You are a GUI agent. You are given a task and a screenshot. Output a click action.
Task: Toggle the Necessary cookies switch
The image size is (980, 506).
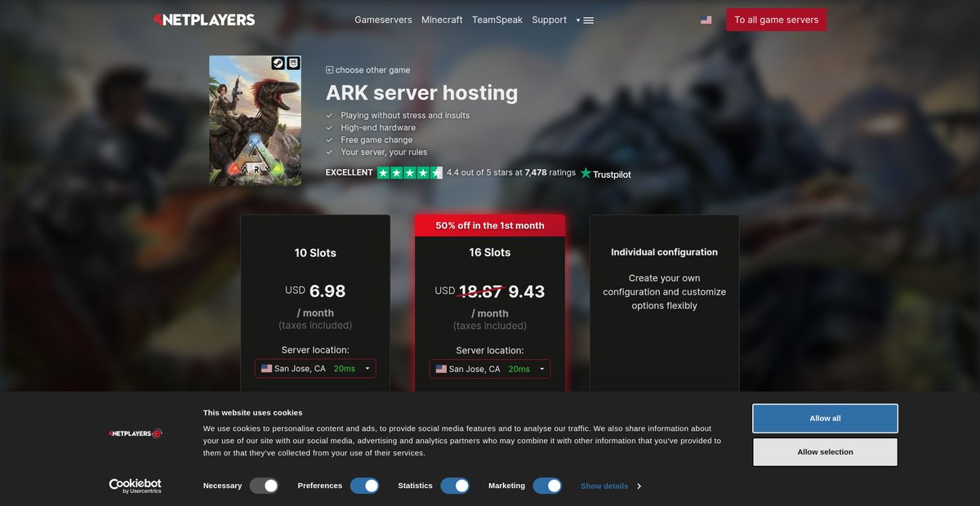[265, 486]
